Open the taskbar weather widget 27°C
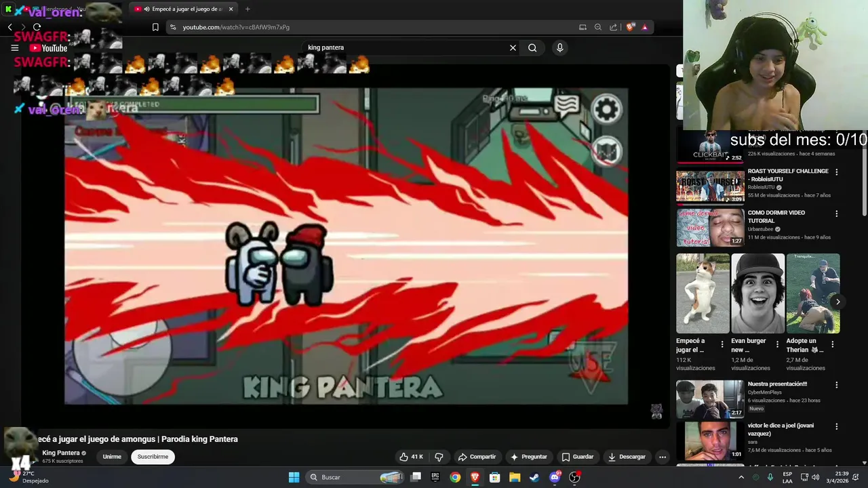 pyautogui.click(x=27, y=477)
